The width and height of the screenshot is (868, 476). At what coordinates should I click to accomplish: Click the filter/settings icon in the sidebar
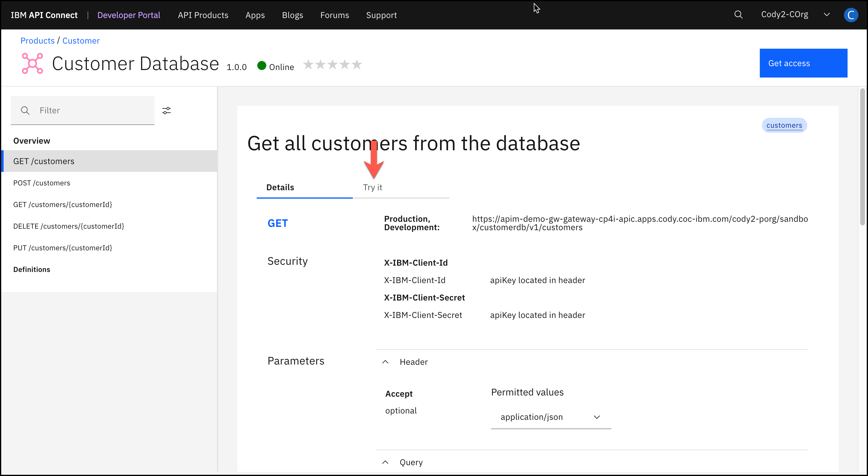point(167,111)
